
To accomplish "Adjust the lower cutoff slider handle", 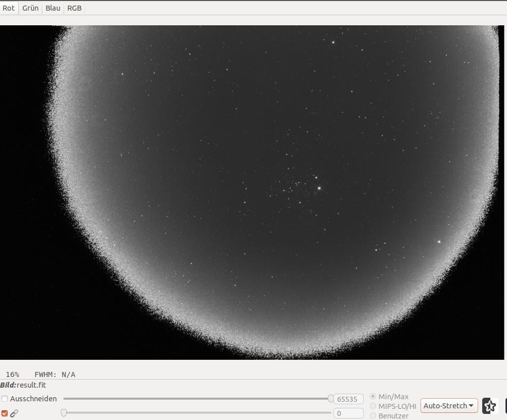I will [x=64, y=413].
